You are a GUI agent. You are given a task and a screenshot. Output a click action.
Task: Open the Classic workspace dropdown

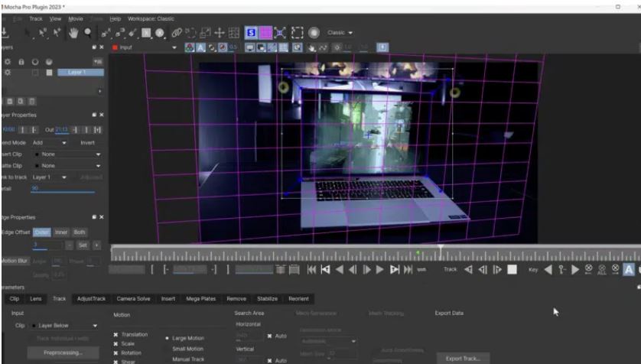[x=340, y=33]
